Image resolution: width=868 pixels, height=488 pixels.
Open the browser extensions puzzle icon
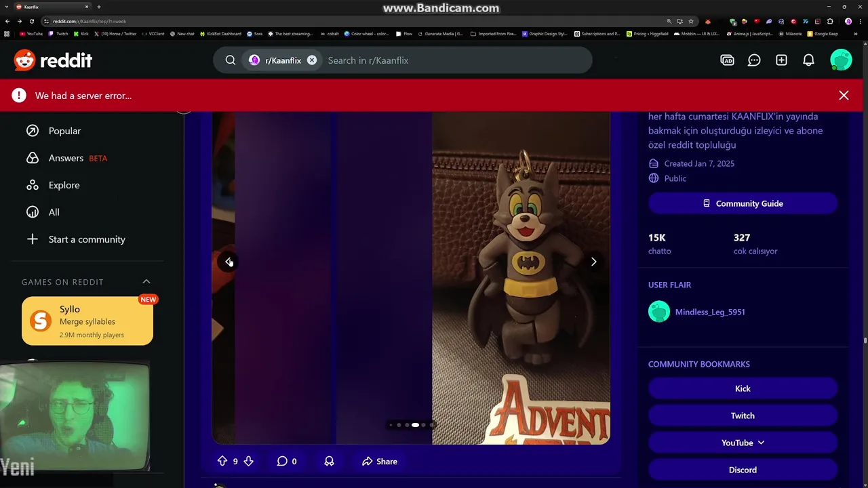point(830,21)
